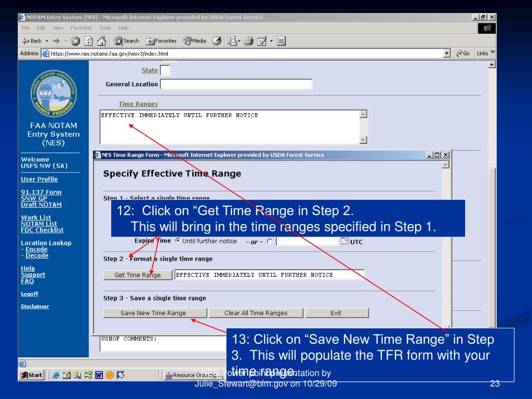The image size is (532, 399).
Task: Click the green network quick launch icon
Action: coord(88,375)
